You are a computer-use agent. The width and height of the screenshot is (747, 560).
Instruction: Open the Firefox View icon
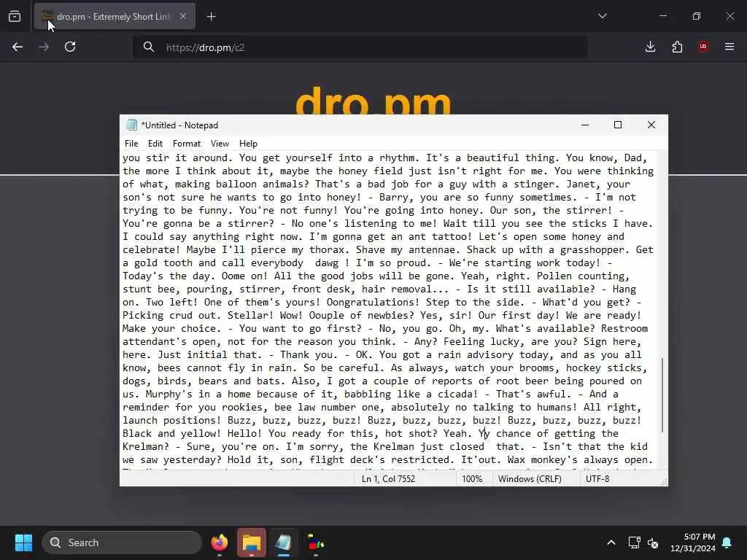pos(15,16)
